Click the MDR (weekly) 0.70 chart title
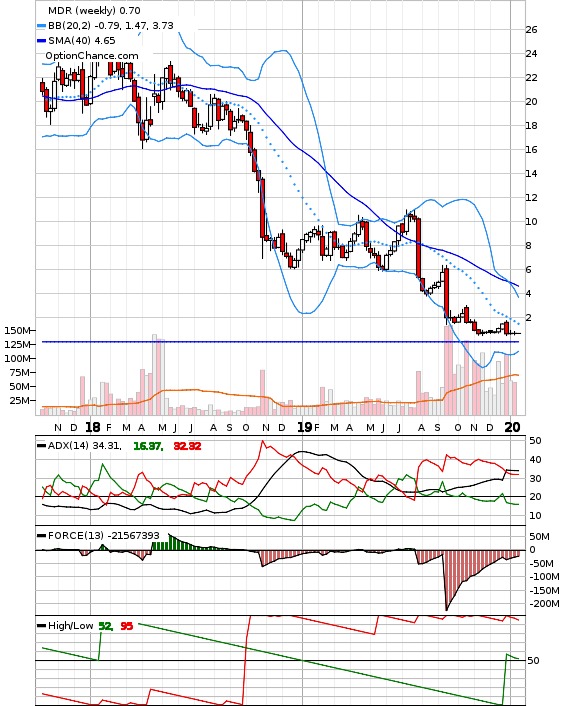Viewport: 566px width, 706px height. 94,10
